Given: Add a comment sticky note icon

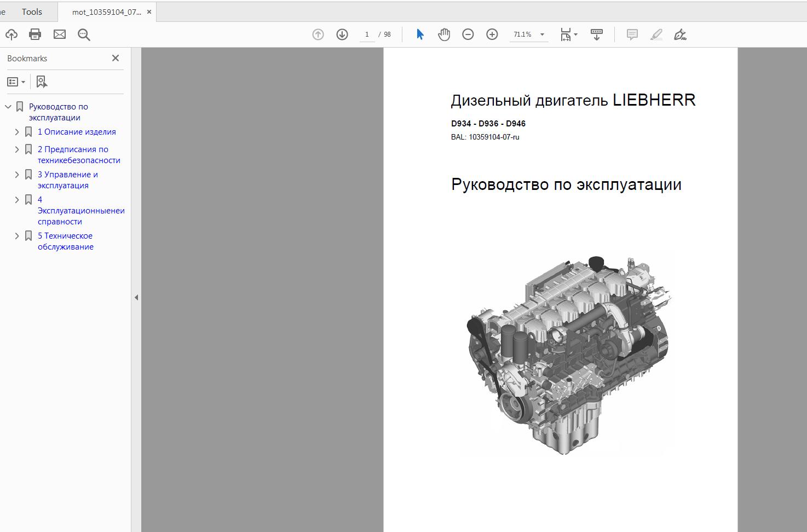Looking at the screenshot, I should coord(632,34).
